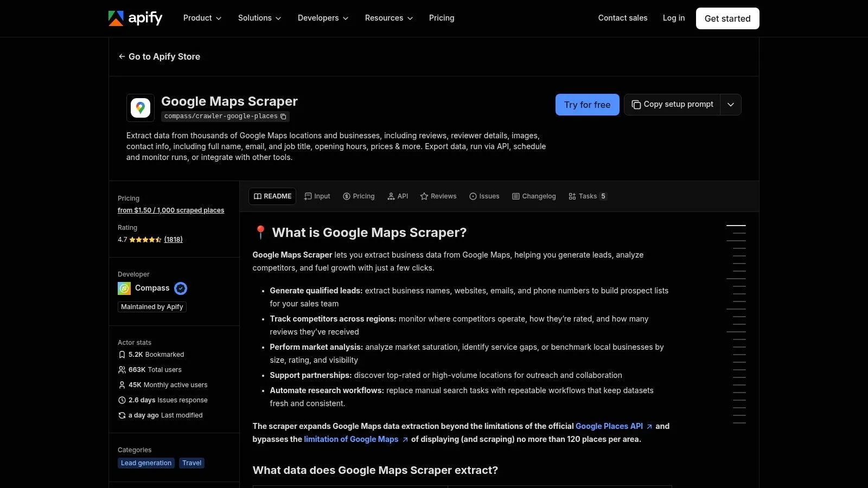Viewport: 868px width, 488px height.
Task: Click the Compass developer avatar icon
Action: (x=124, y=288)
